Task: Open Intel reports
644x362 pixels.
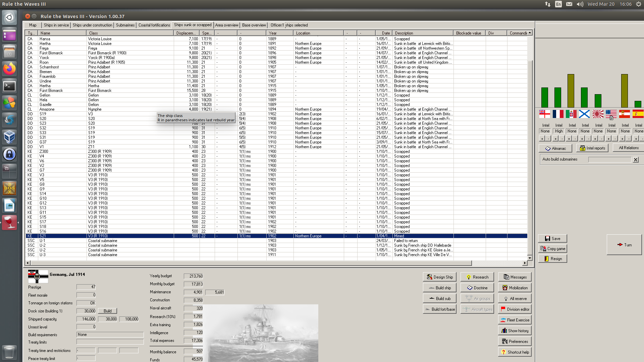Action: [592, 148]
